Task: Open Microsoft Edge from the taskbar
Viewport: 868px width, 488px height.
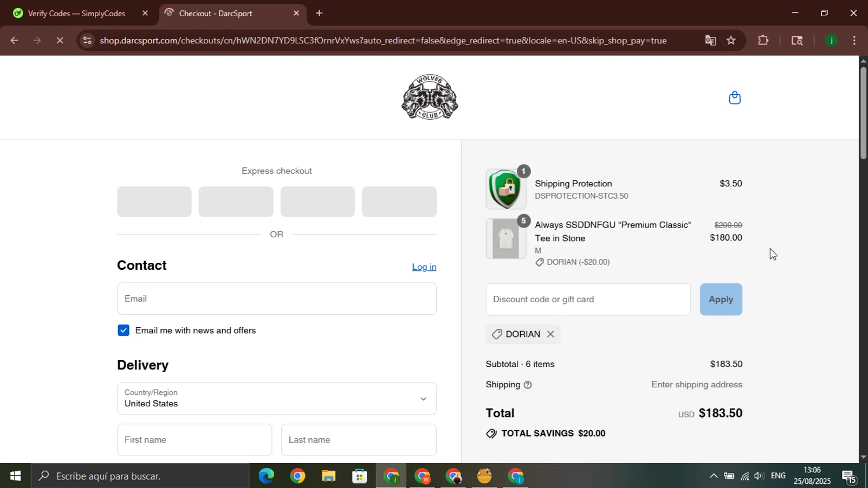Action: point(266,476)
